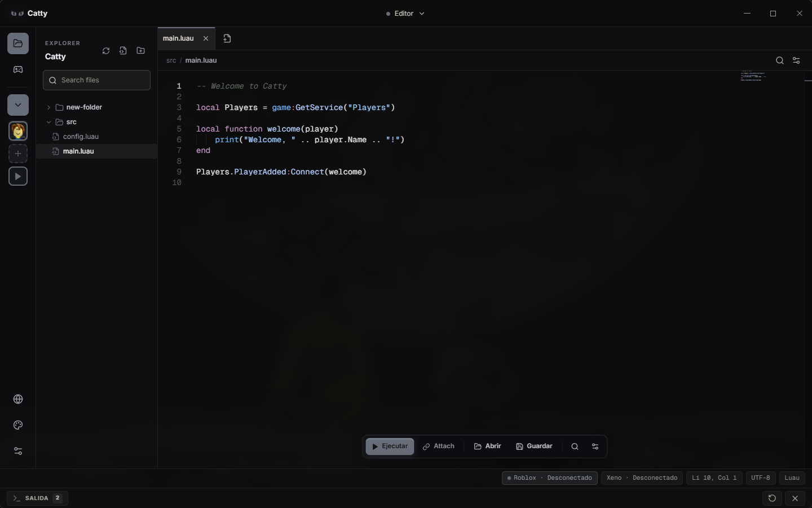Open the Explorer folder icon in sidebar
The height and width of the screenshot is (508, 812).
click(x=18, y=43)
